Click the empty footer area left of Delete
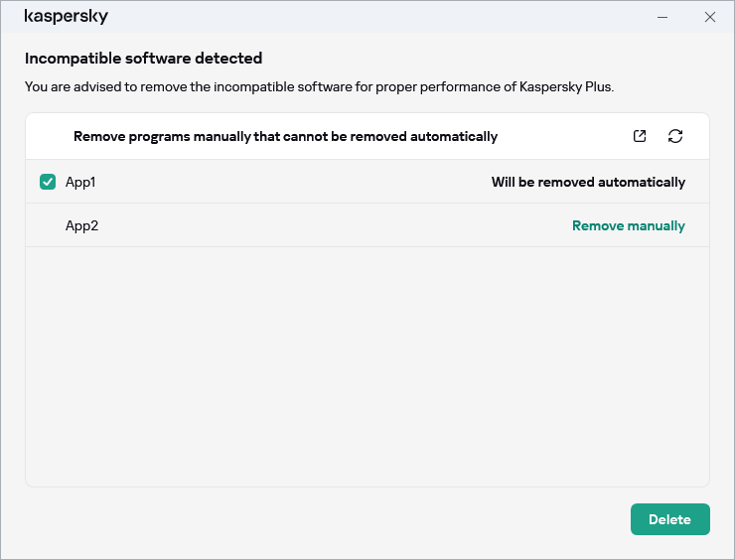The image size is (735, 560). click(x=318, y=519)
